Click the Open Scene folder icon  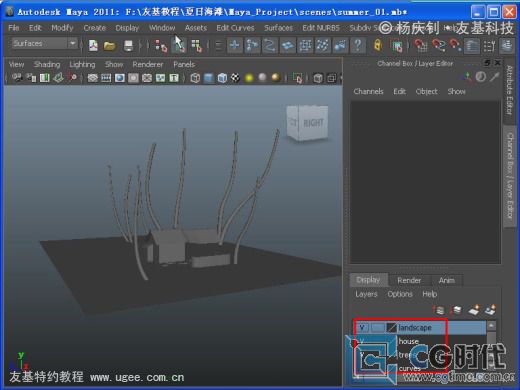coord(109,46)
